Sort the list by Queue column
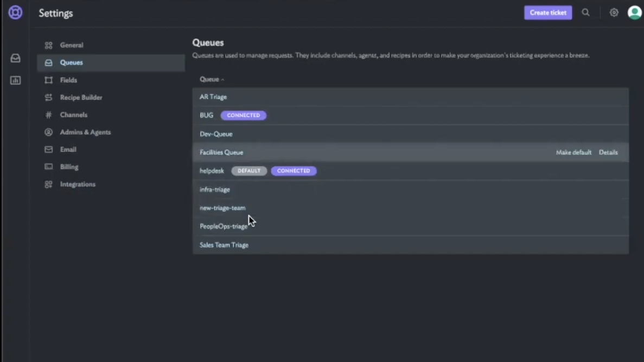 coord(211,79)
